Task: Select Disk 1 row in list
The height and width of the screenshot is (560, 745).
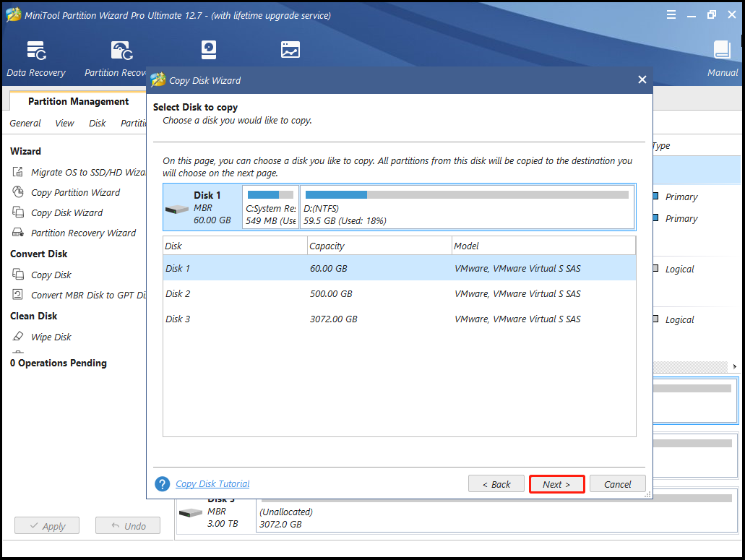Action: coord(399,268)
